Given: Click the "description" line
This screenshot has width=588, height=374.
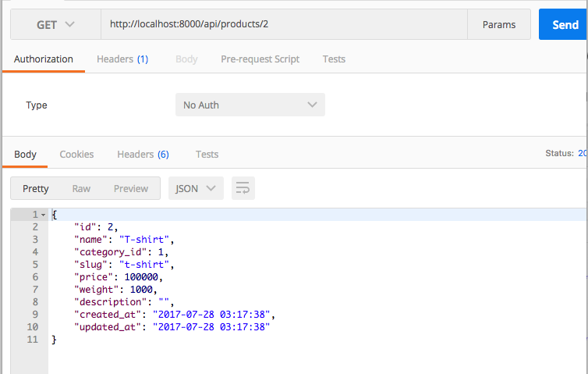Looking at the screenshot, I should [x=124, y=302].
